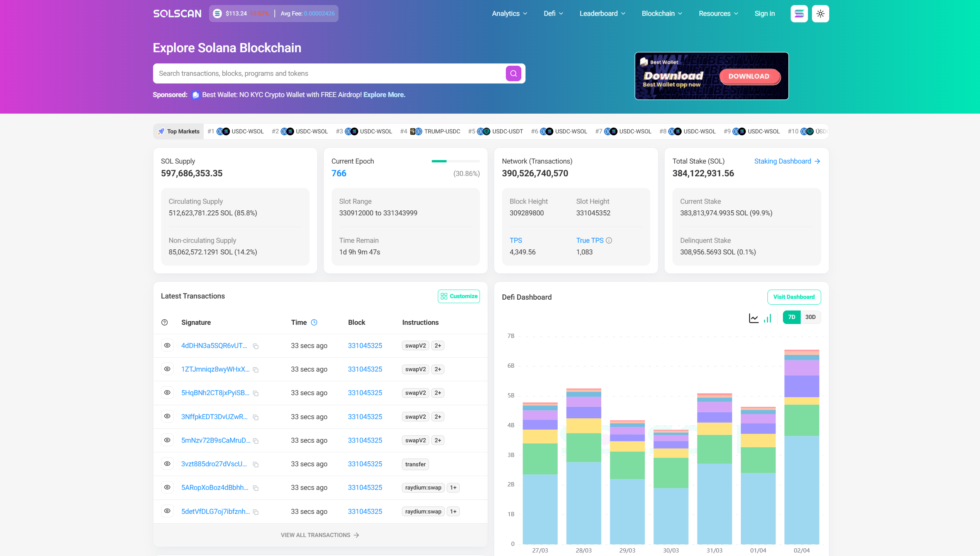Expand the Leaderboard dropdown menu
The image size is (980, 556).
click(602, 14)
